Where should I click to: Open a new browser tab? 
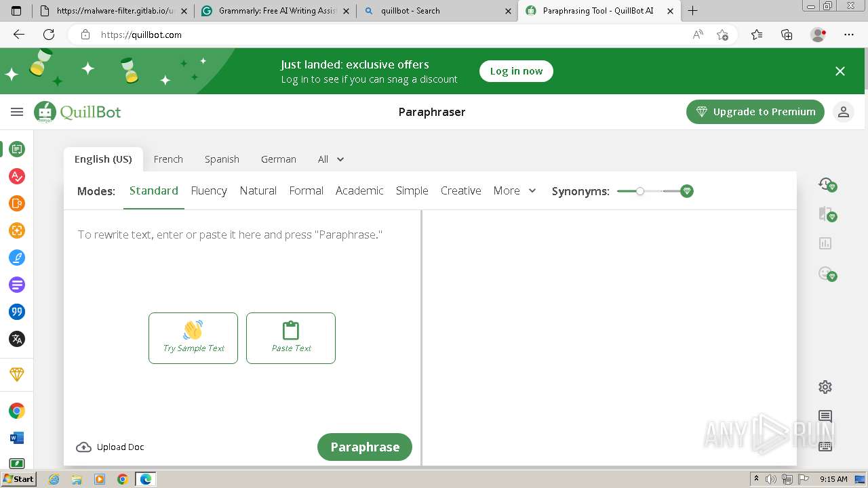pyautogui.click(x=692, y=11)
